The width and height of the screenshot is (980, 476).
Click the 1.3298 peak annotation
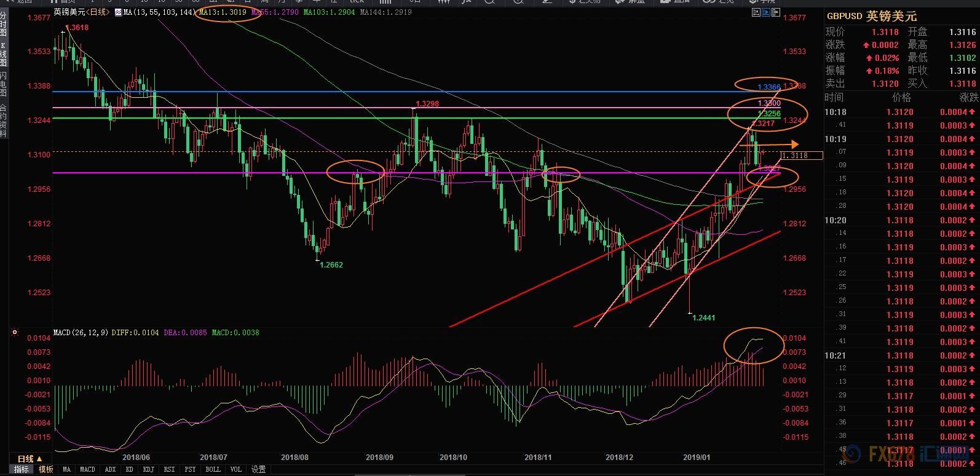tap(427, 105)
